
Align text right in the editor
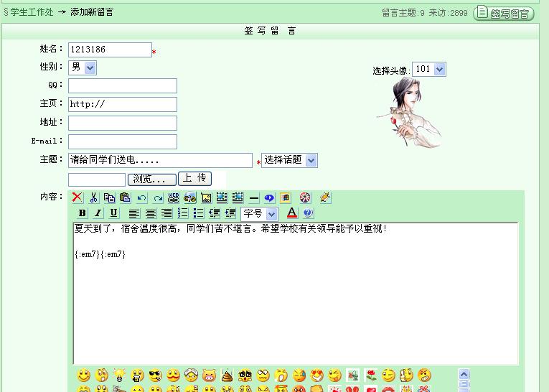[166, 213]
